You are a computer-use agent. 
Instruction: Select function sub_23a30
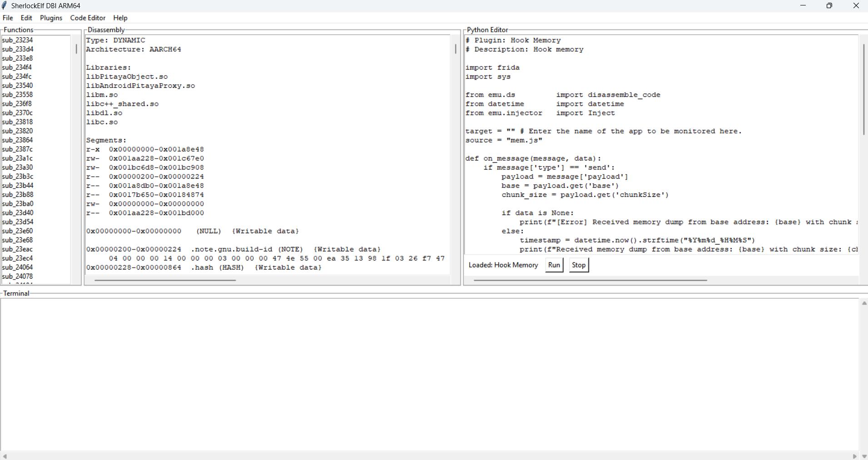(17, 167)
